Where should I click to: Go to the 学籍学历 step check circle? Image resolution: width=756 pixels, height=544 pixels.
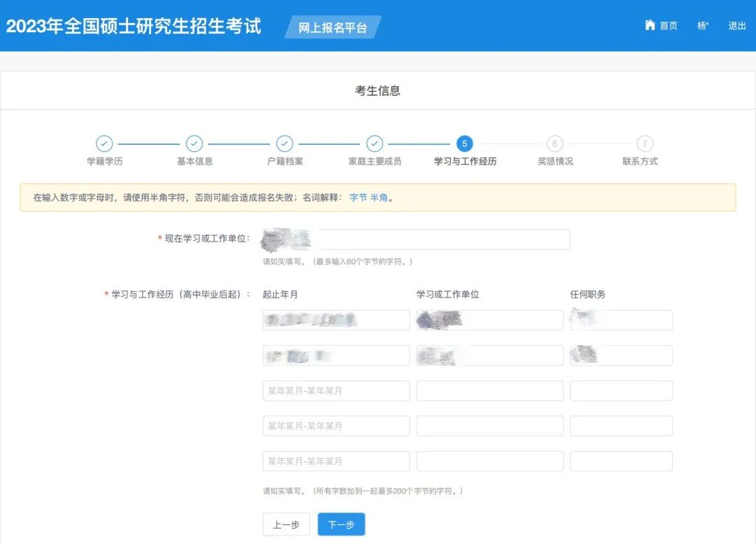[x=104, y=144]
